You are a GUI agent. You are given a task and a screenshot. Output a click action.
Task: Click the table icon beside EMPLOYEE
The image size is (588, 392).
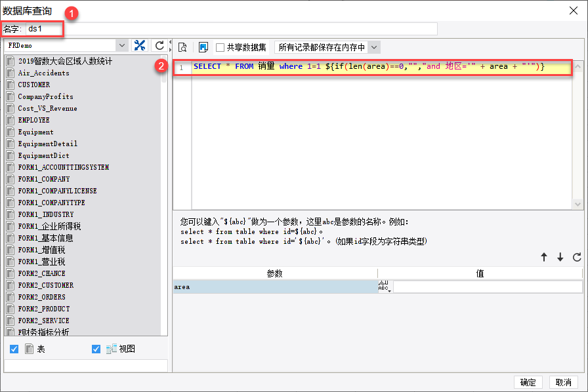[10, 120]
